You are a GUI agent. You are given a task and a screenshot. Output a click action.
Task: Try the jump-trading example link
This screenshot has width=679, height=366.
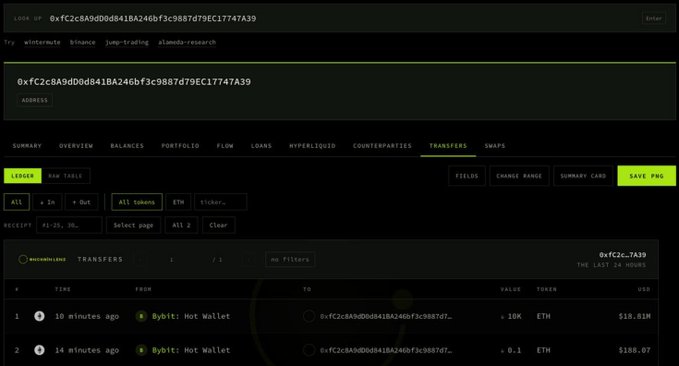tap(127, 42)
